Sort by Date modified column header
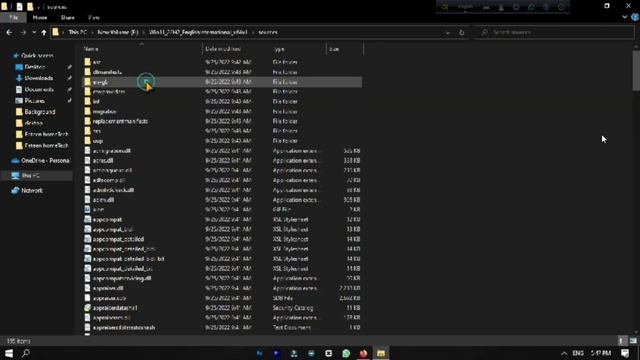Screen dimensions: 640x360 click(x=237, y=49)
